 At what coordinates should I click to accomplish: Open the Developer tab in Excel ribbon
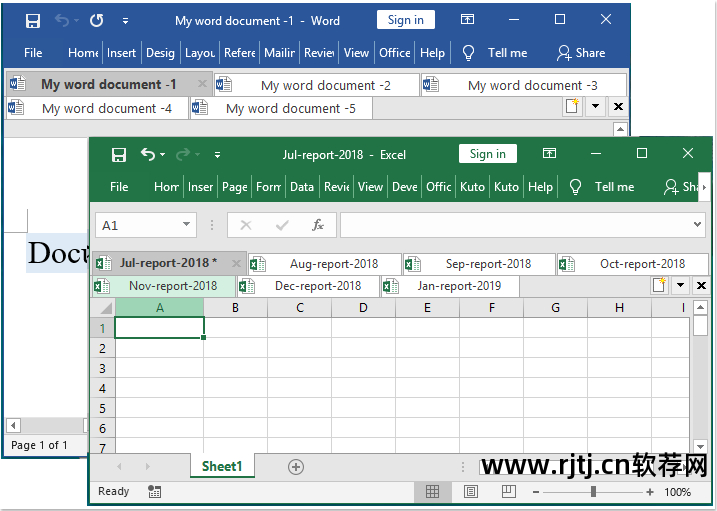point(405,187)
